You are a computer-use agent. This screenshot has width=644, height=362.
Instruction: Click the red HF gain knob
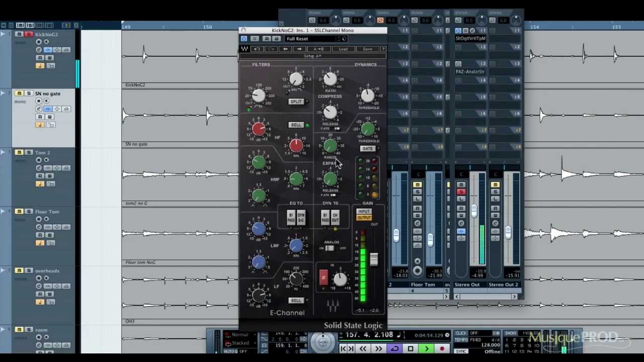click(259, 129)
